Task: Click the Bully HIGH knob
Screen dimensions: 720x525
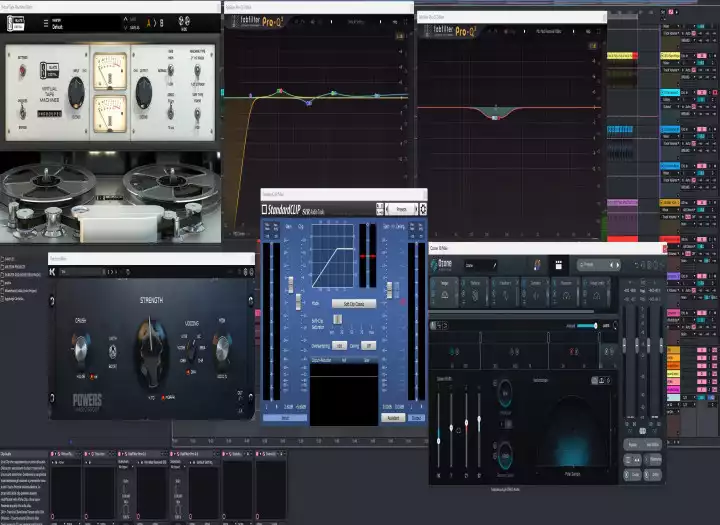Action: click(222, 349)
